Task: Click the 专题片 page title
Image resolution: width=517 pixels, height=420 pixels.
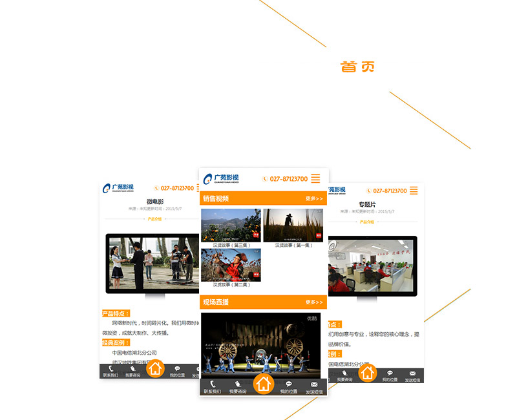Action: click(x=367, y=204)
